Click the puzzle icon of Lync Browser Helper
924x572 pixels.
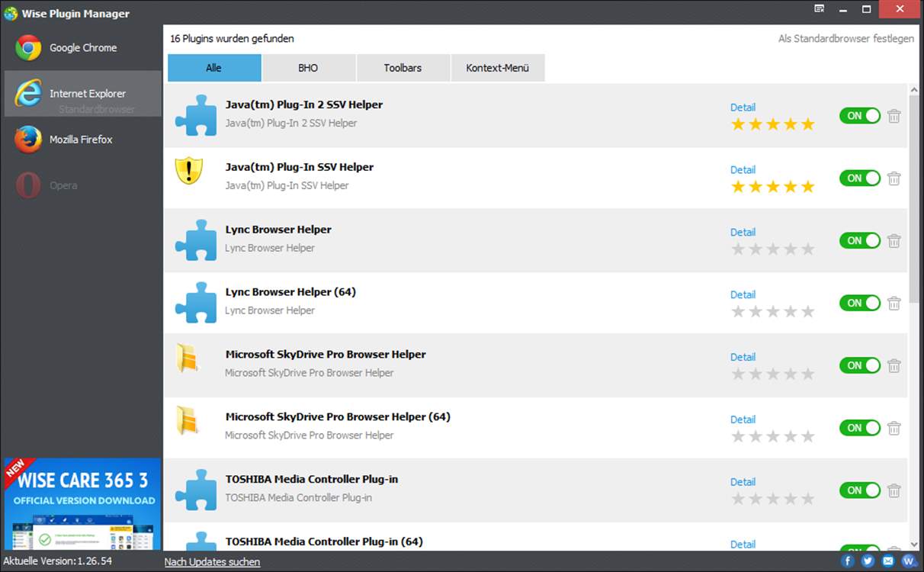point(196,240)
